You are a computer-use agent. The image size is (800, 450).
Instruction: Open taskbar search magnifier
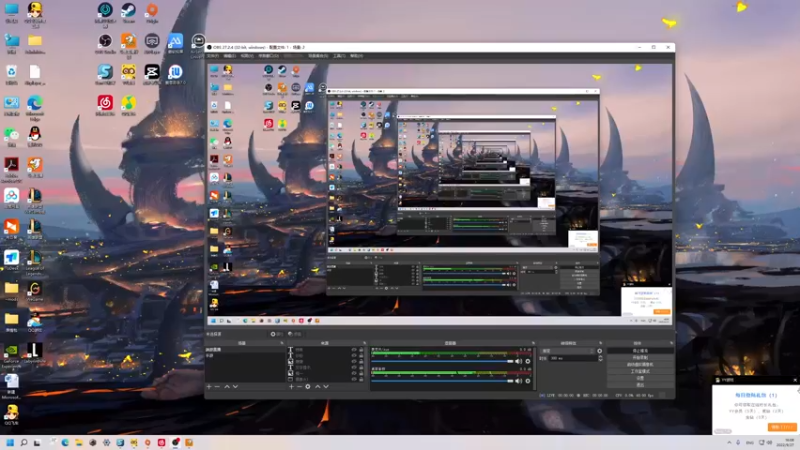[x=23, y=442]
